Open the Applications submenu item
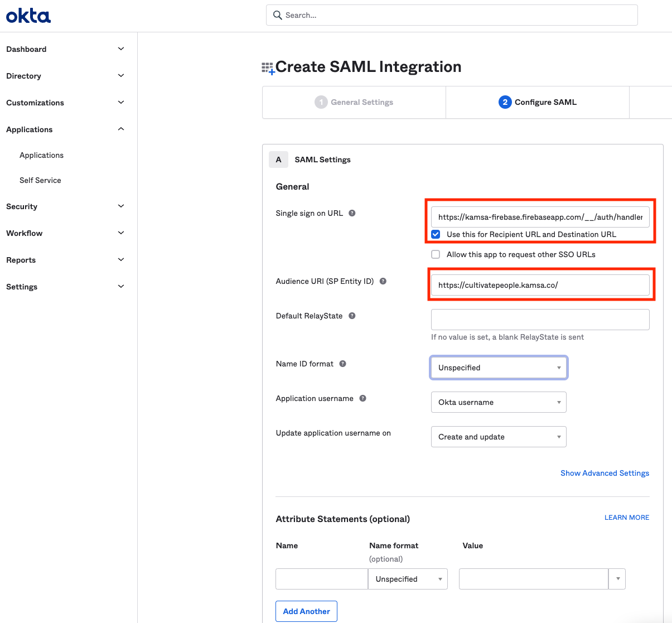 click(x=41, y=155)
